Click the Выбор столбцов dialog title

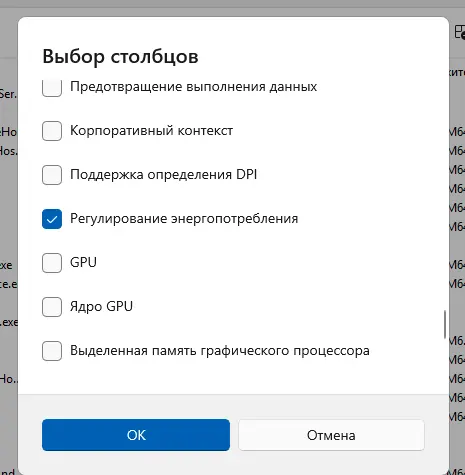(120, 56)
